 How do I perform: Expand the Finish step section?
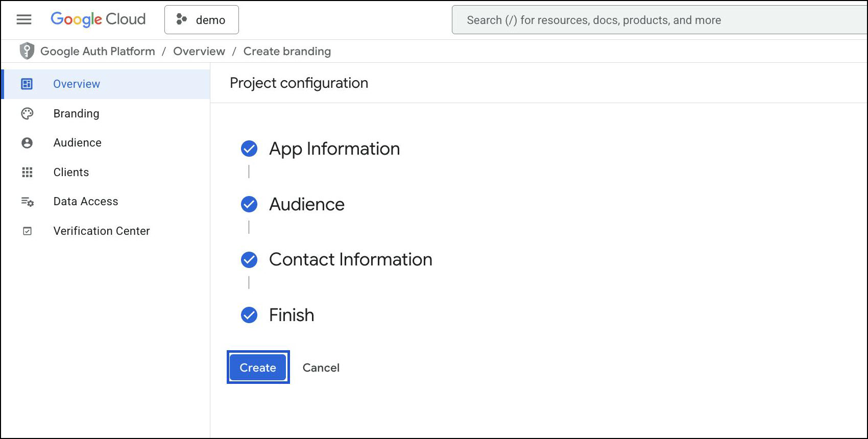291,315
